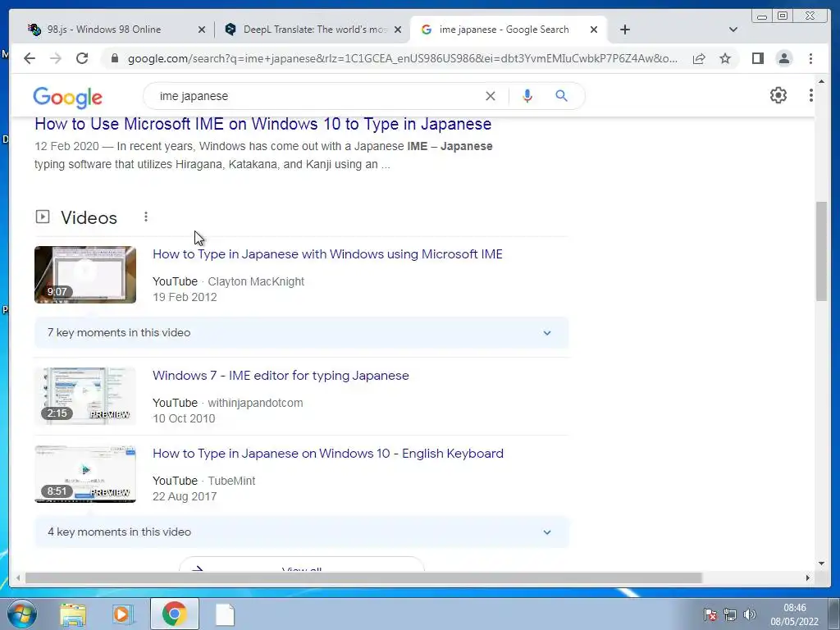Close the 98.js Windows 98 Online tab
Image resolution: width=840 pixels, height=630 pixels.
coord(202,30)
